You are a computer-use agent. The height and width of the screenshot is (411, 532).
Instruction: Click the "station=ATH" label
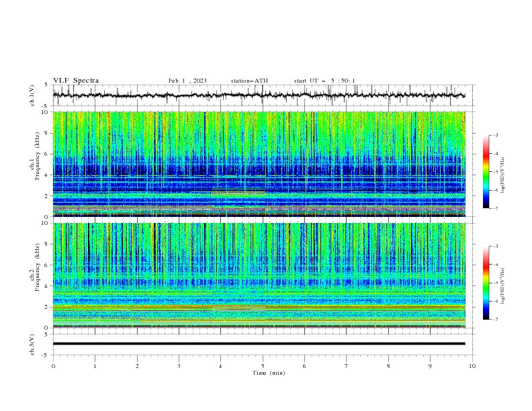coord(249,81)
